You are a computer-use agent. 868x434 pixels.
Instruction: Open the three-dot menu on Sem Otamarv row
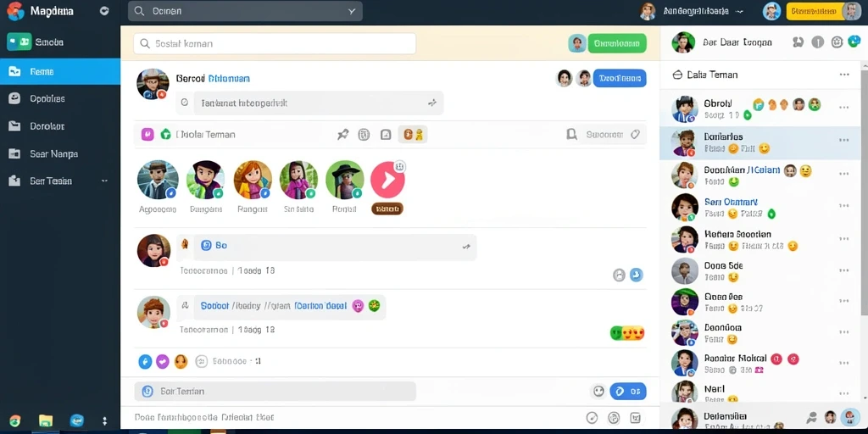(x=844, y=206)
